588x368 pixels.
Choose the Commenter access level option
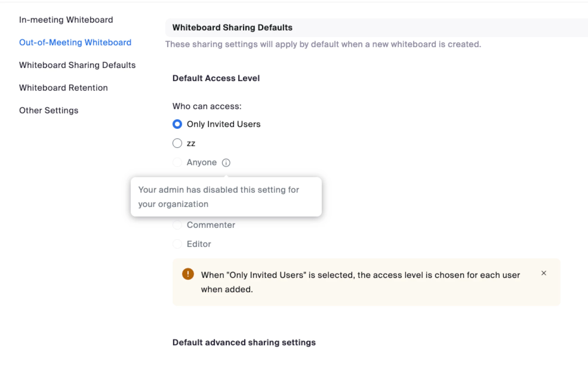point(177,225)
